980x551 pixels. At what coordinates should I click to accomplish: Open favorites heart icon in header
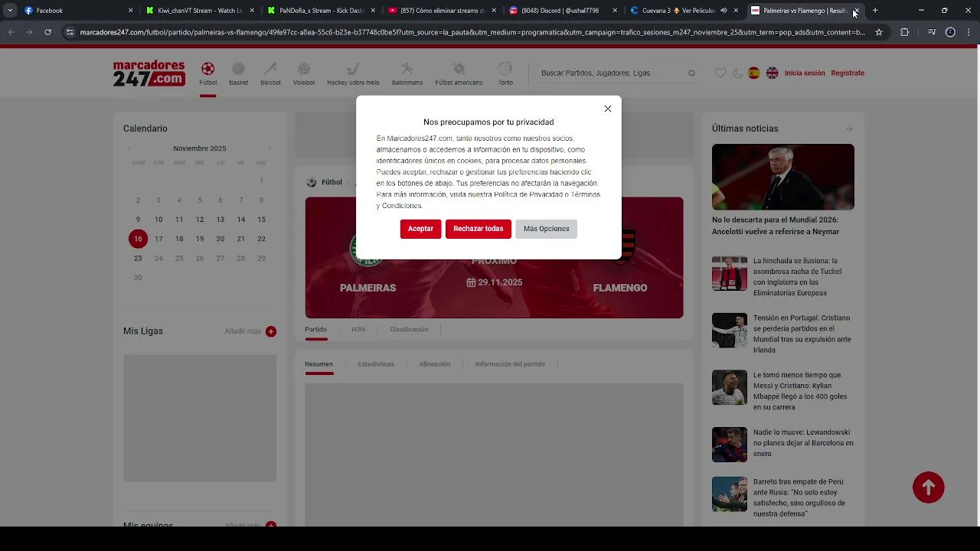720,73
